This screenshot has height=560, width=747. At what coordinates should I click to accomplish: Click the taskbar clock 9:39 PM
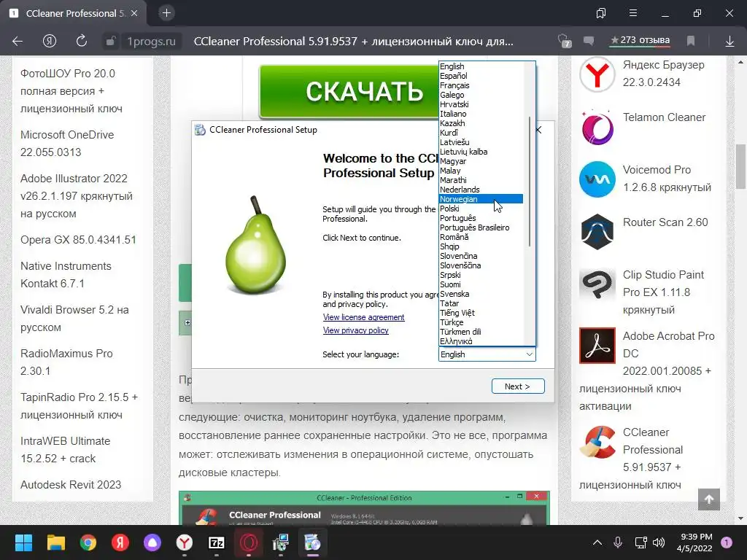[x=694, y=542]
